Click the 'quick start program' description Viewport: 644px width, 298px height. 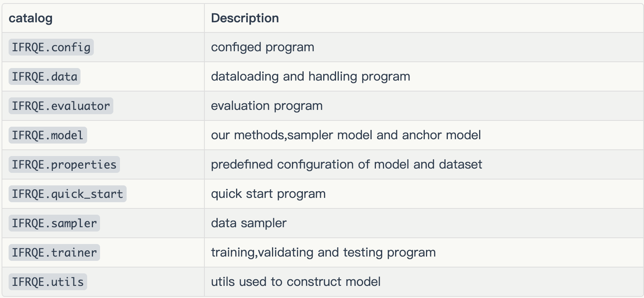[268, 194]
